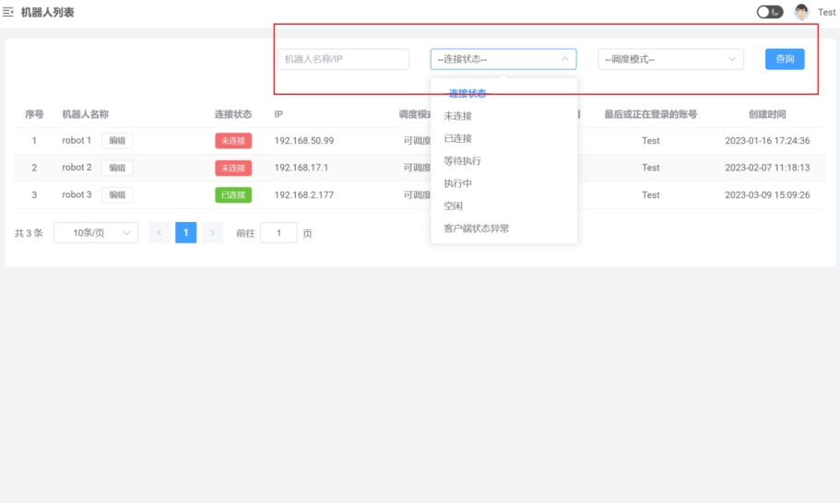
Task: Click IP address 192.168.50.99
Action: 303,140
